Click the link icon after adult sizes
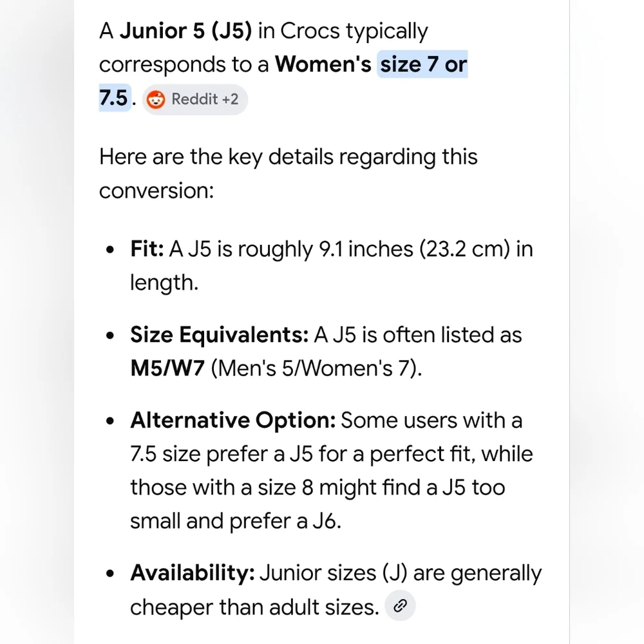The height and width of the screenshot is (644, 644). [x=401, y=606]
